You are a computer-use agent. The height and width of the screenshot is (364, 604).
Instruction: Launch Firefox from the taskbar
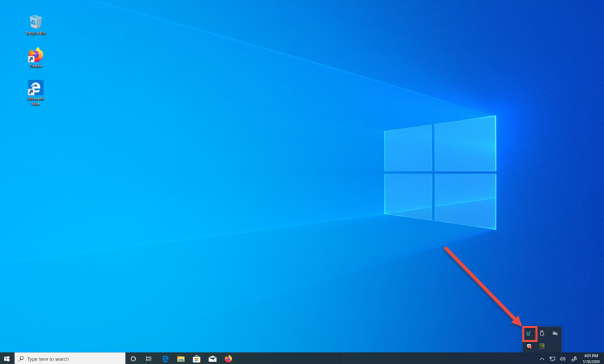click(229, 358)
